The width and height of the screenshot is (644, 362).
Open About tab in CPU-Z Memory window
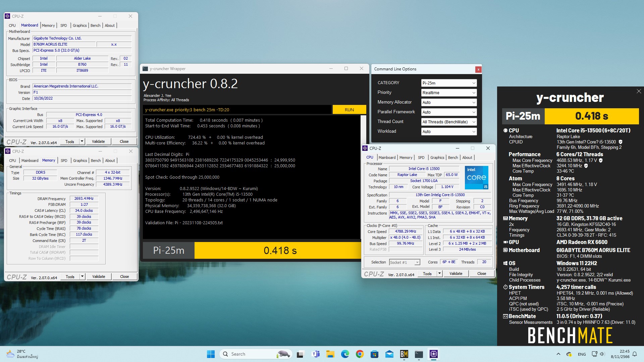[110, 161]
